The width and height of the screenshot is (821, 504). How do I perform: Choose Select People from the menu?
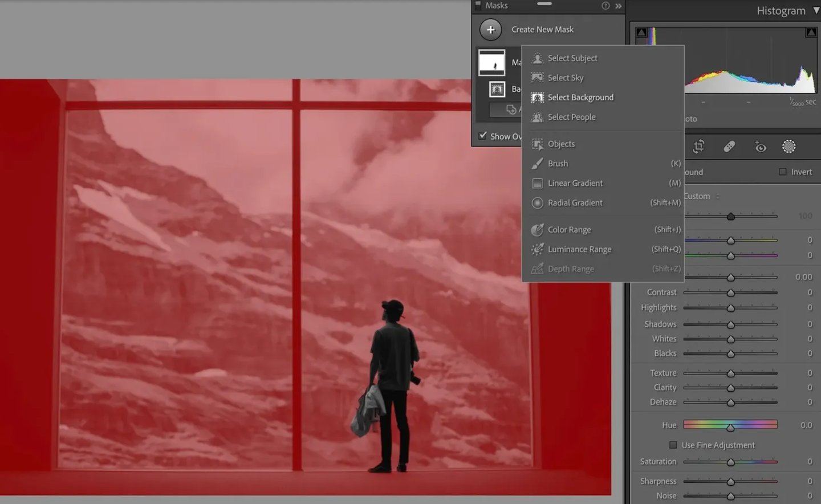(x=603, y=117)
